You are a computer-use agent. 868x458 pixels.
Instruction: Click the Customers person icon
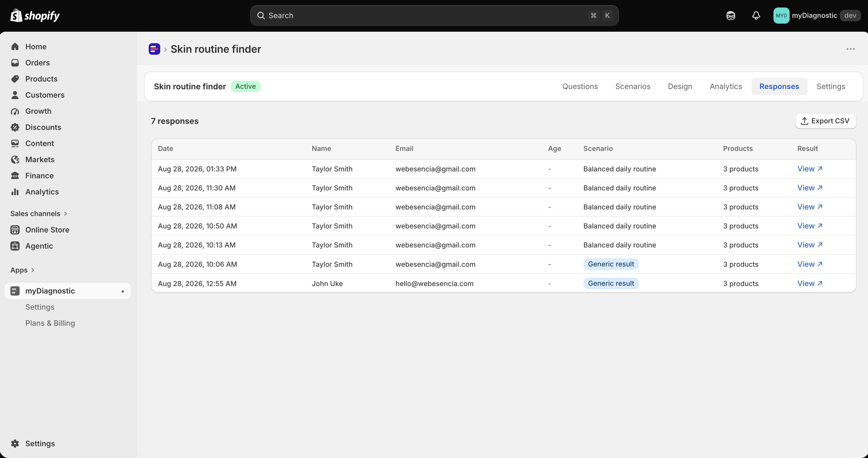pos(15,95)
